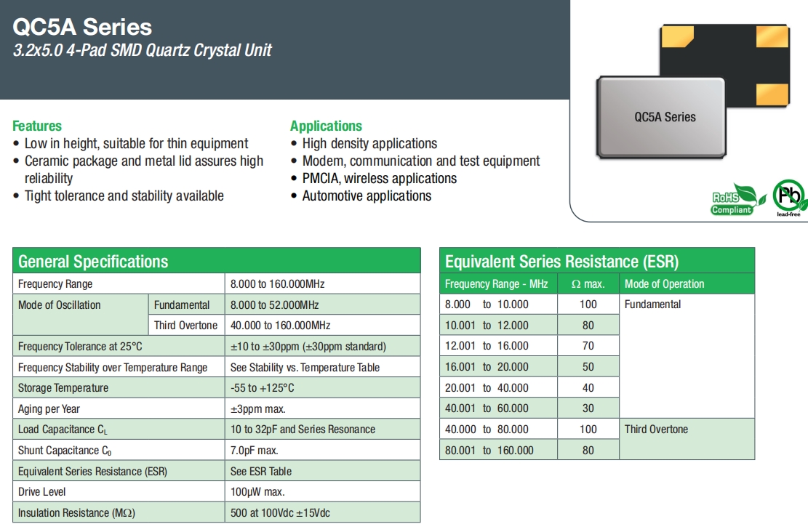
Task: Click the ohm value 50 in ESR table
Action: tap(588, 367)
